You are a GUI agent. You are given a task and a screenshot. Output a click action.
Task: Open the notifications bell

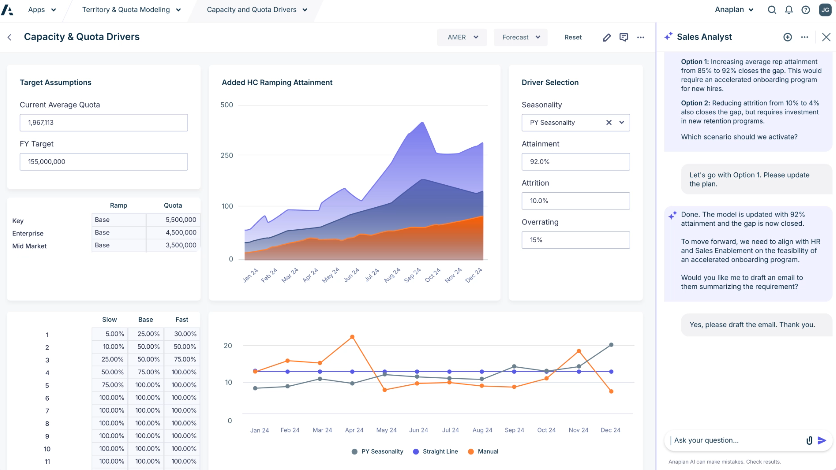[789, 10]
